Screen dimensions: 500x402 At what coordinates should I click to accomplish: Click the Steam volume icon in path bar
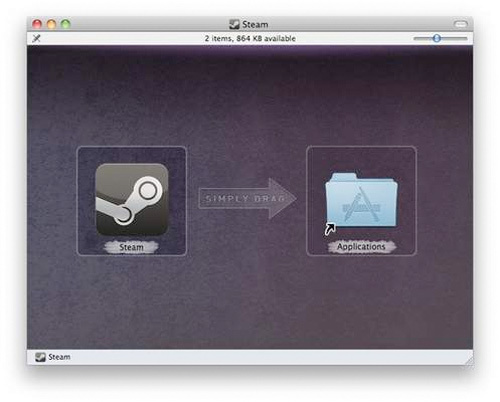click(40, 357)
